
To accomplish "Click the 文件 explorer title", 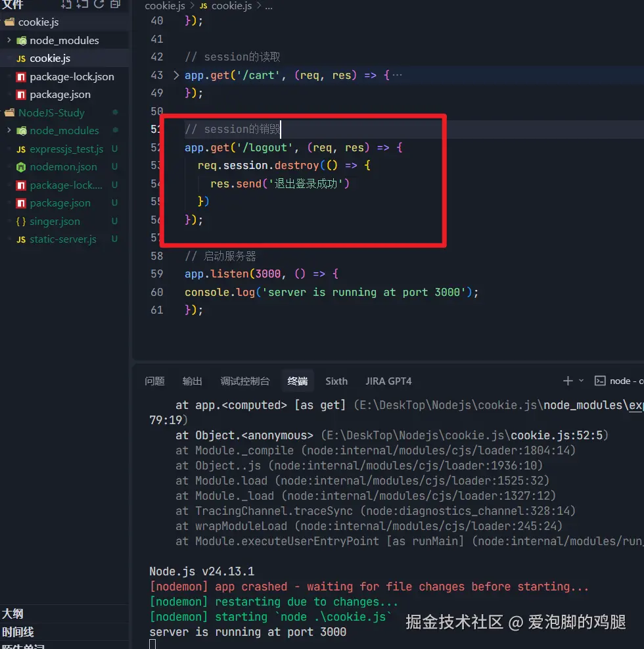I will tap(12, 5).
